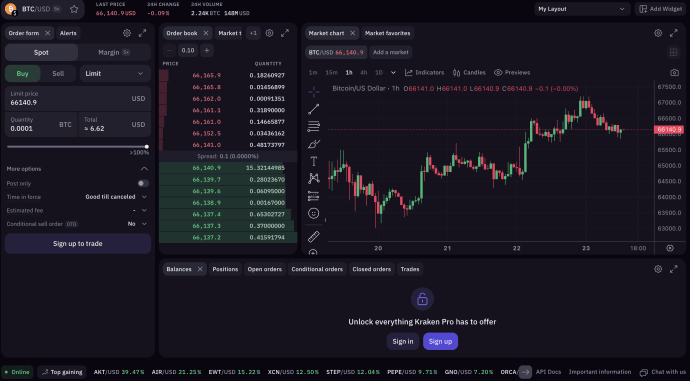The image size is (690, 381).
Task: Open the API Docs link
Action: 548,372
